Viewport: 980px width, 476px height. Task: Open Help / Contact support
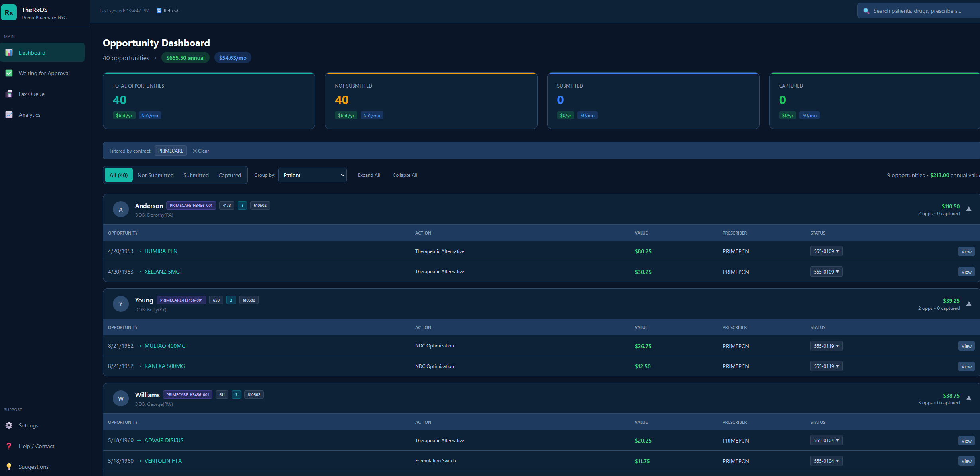point(37,446)
